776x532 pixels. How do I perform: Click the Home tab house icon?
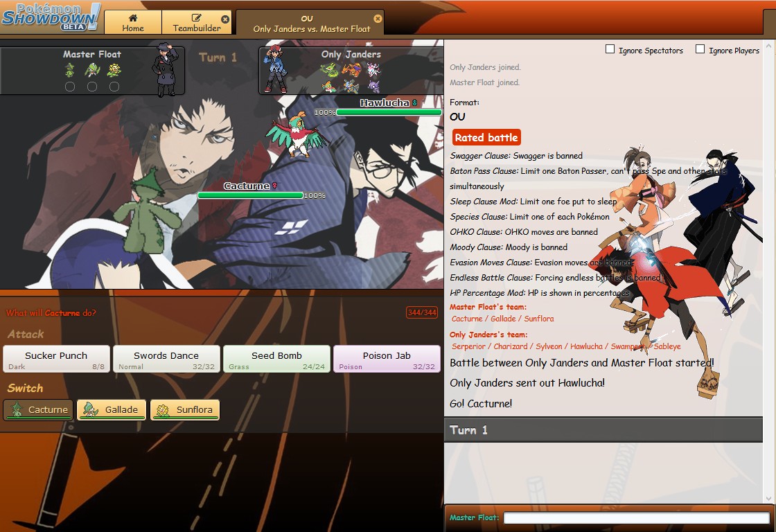[132, 18]
